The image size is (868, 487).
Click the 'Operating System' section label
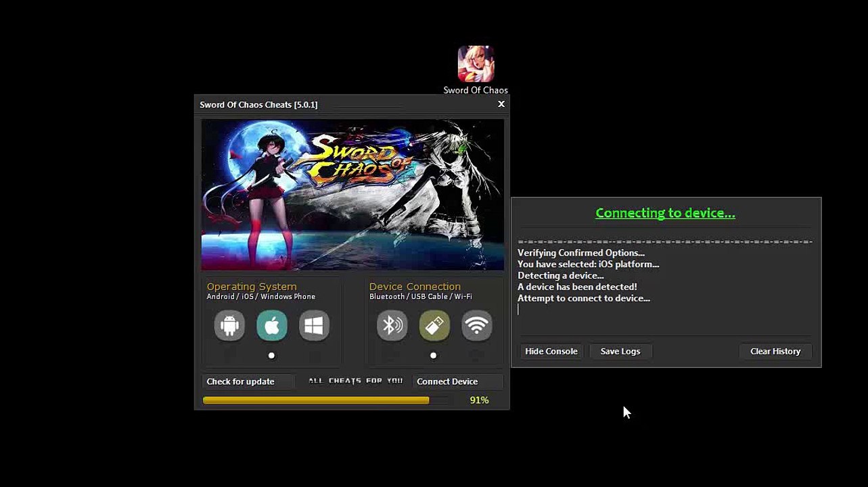(x=252, y=287)
